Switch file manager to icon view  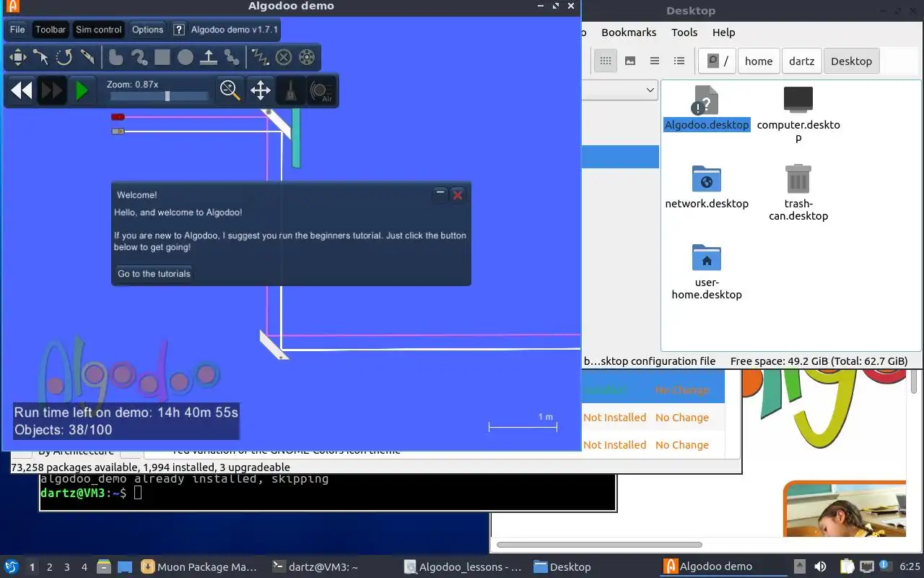606,61
